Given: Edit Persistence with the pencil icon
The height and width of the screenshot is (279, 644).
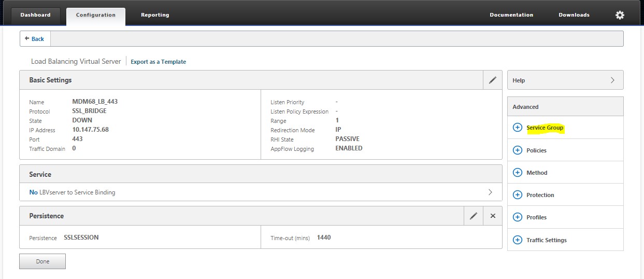Looking at the screenshot, I should [x=473, y=216].
